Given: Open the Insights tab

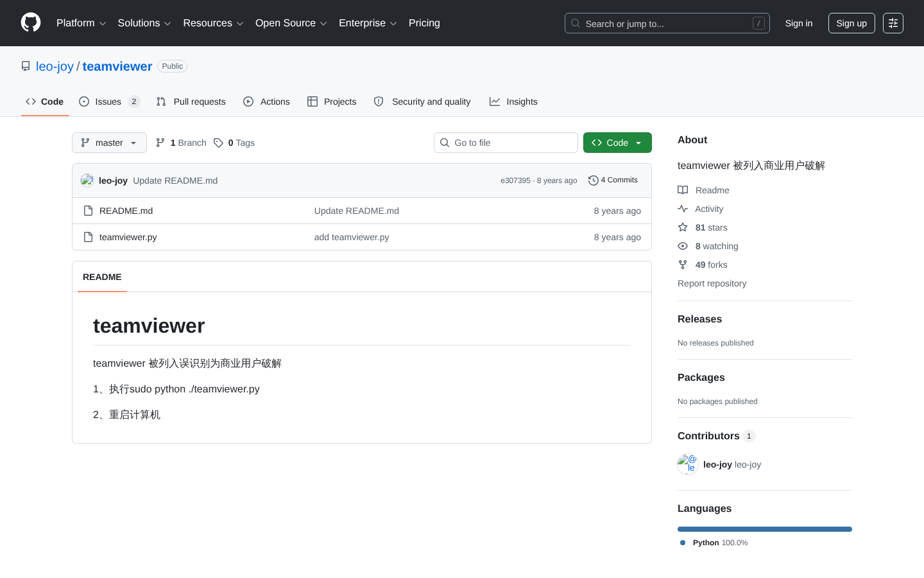Looking at the screenshot, I should 513,101.
